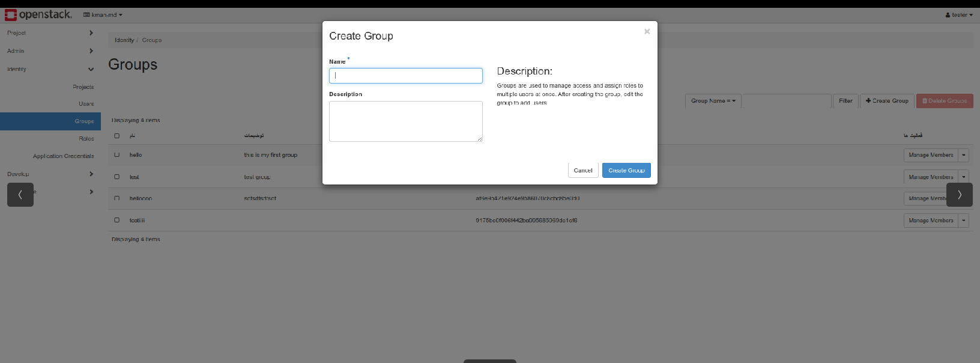Click Manage Members for test group
Screen dimensions: 980x363
(931, 177)
